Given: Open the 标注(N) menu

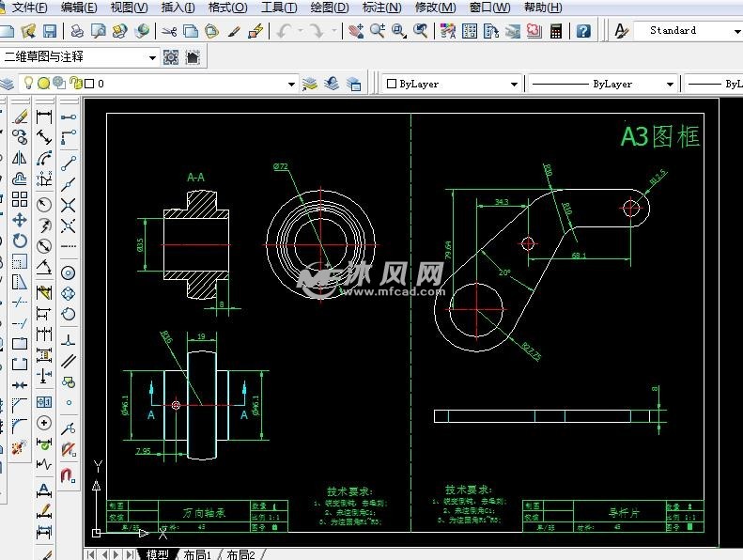Looking at the screenshot, I should click(380, 8).
